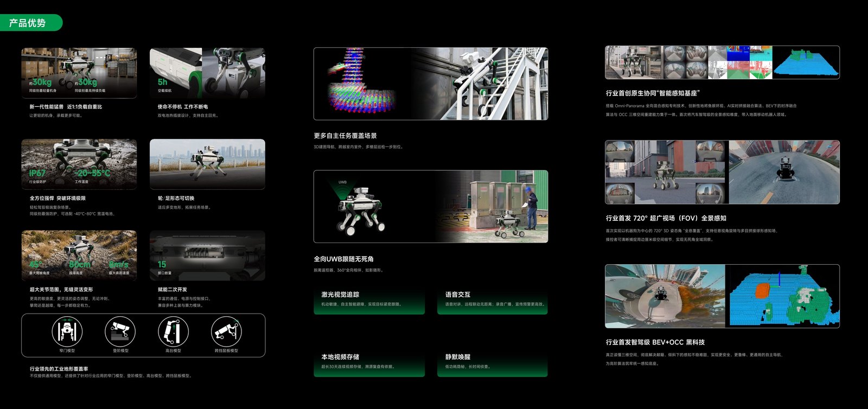This screenshot has height=409, width=868.
Task: View the UWB following robot image
Action: pos(431,206)
